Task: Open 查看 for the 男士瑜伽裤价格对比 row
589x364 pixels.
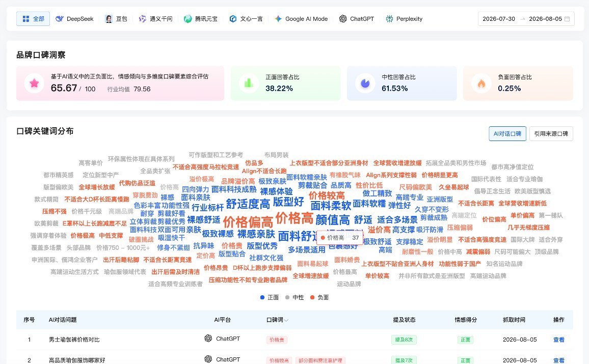Action: click(x=558, y=340)
